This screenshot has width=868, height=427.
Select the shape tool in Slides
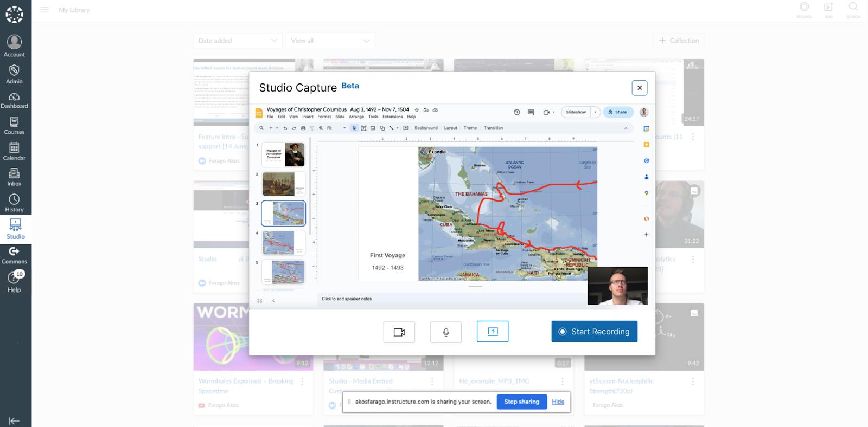point(382,128)
